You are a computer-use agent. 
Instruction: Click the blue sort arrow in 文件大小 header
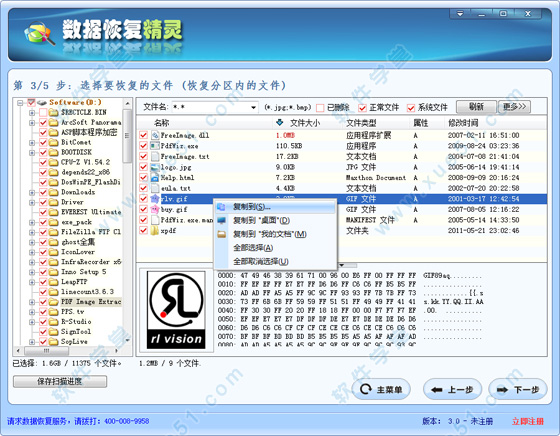tap(280, 122)
